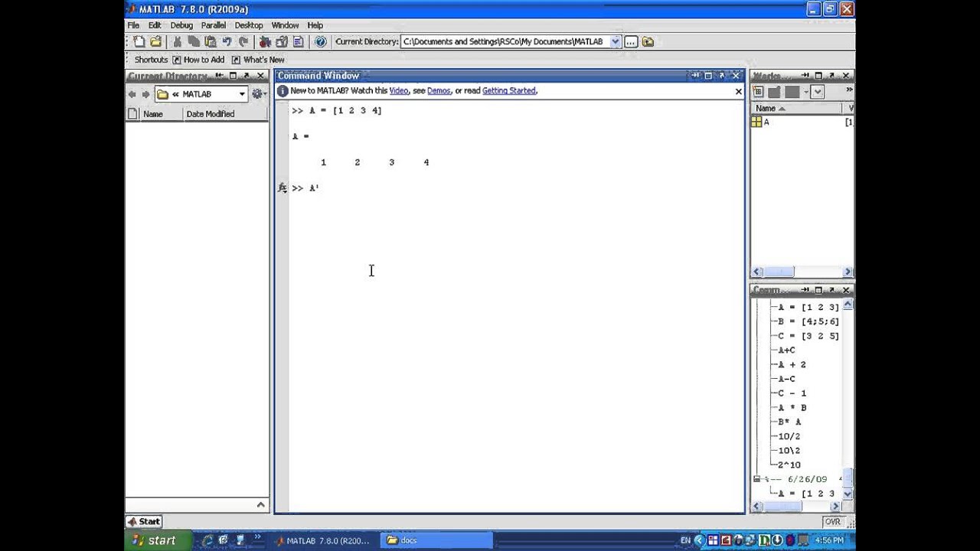Sort Workspace by Name column header

pyautogui.click(x=796, y=109)
